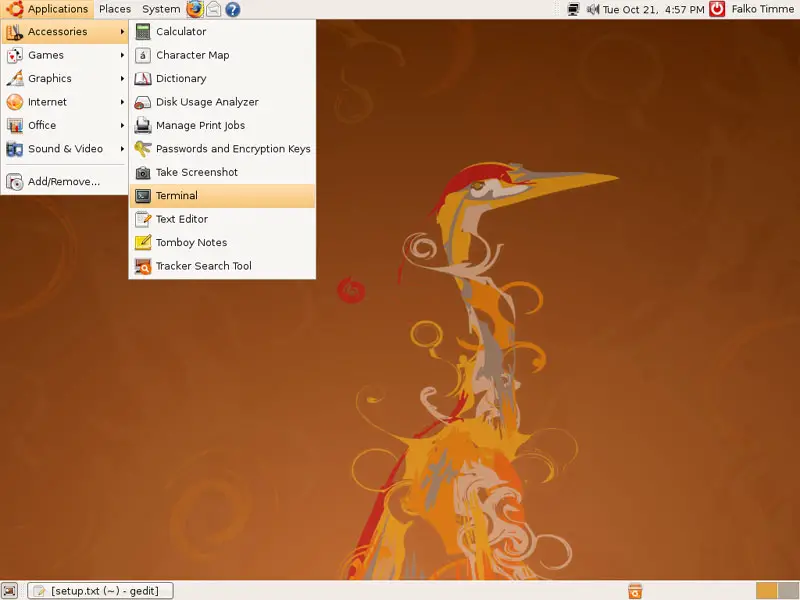The image size is (800, 600).
Task: Click the volume speaker icon
Action: (592, 9)
